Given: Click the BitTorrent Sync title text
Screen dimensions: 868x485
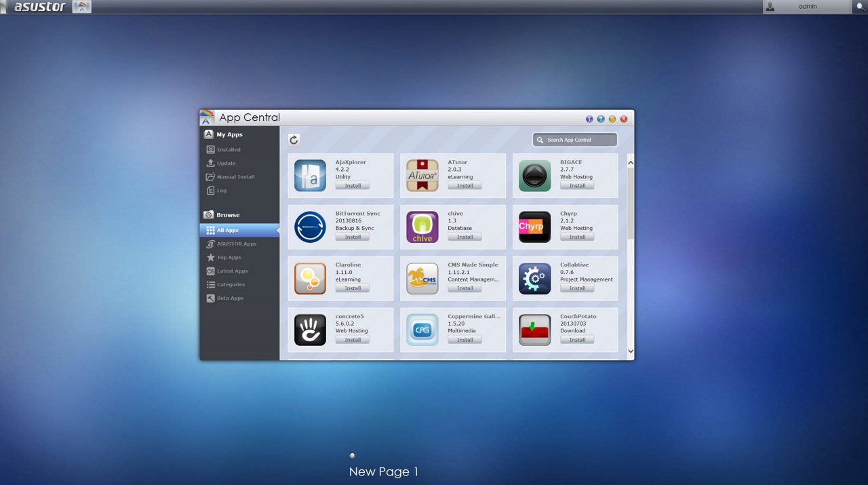Looking at the screenshot, I should [358, 214].
